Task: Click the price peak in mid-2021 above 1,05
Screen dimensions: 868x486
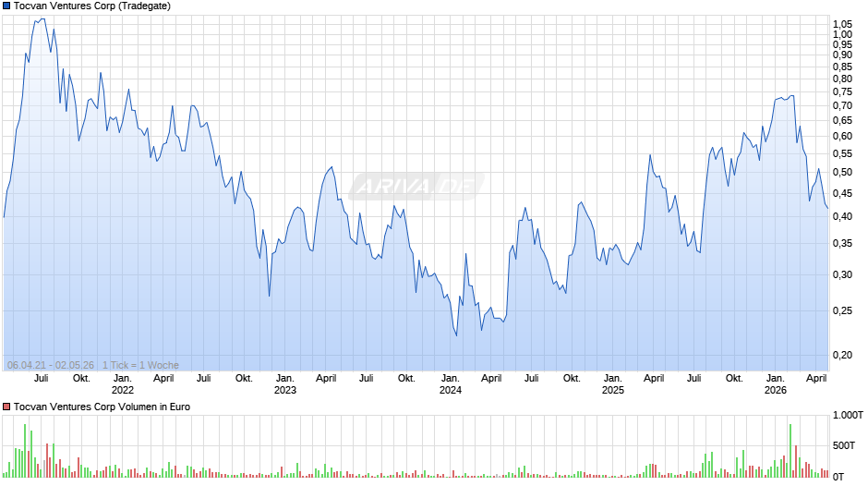Action: 42,19
